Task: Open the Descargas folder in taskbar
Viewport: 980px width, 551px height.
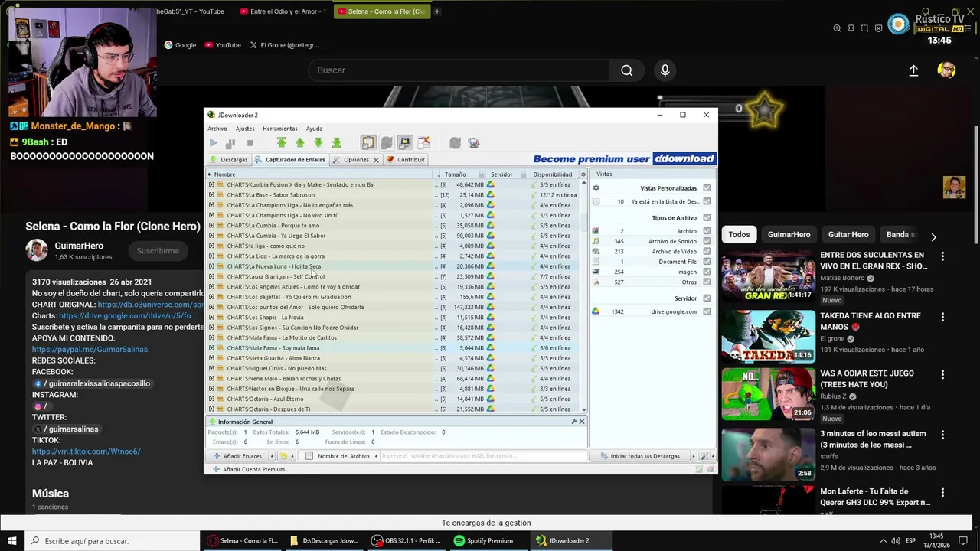Action: tap(324, 541)
